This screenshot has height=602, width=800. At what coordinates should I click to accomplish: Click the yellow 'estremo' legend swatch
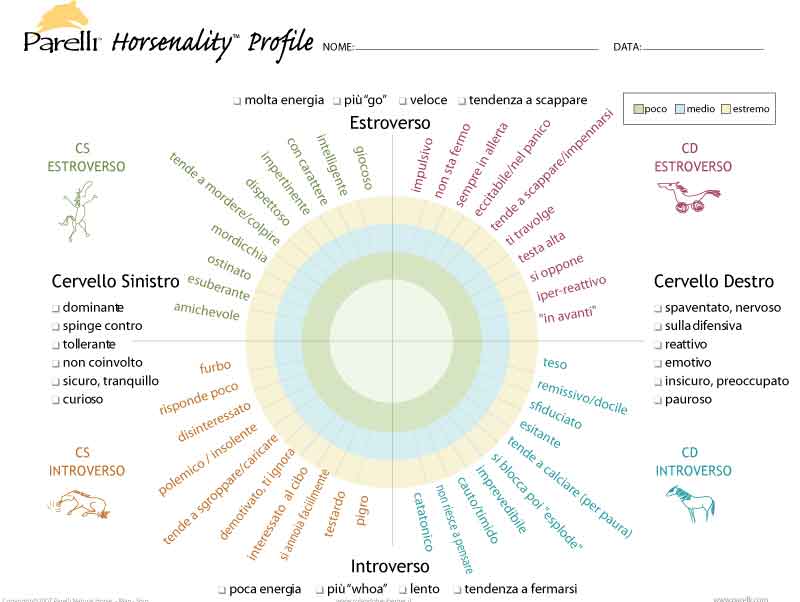(726, 109)
